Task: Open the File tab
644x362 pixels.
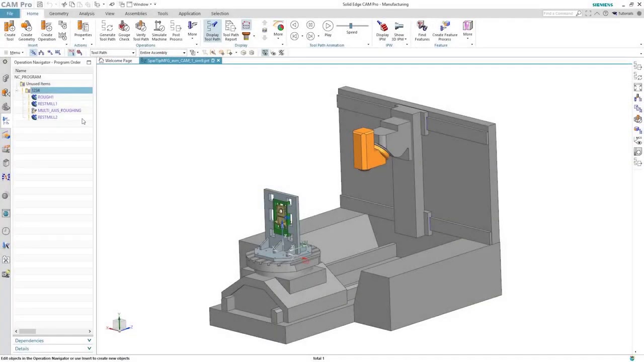Action: pos(10,14)
